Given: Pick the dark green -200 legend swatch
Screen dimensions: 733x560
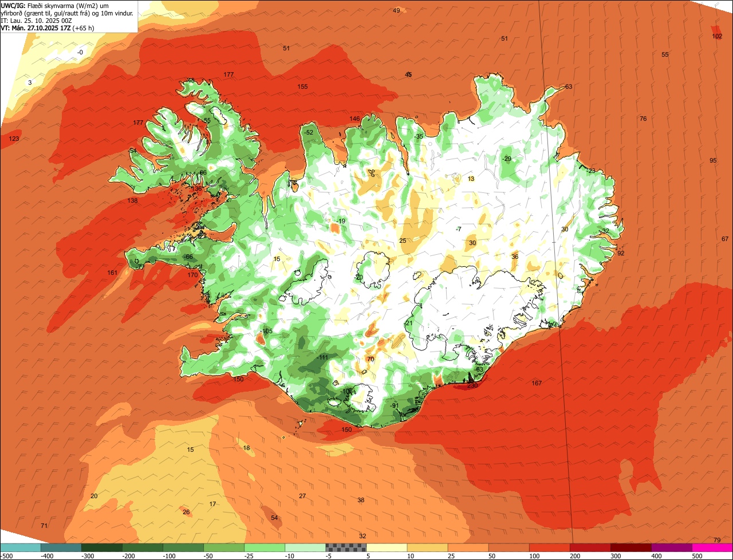Looking at the screenshot, I should [143, 547].
